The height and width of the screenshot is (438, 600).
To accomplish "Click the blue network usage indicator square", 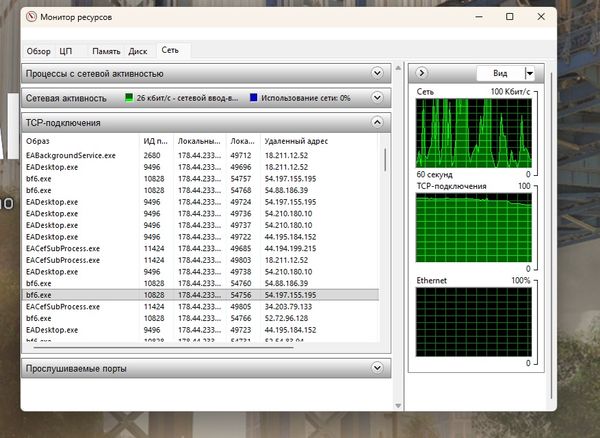I will (254, 98).
